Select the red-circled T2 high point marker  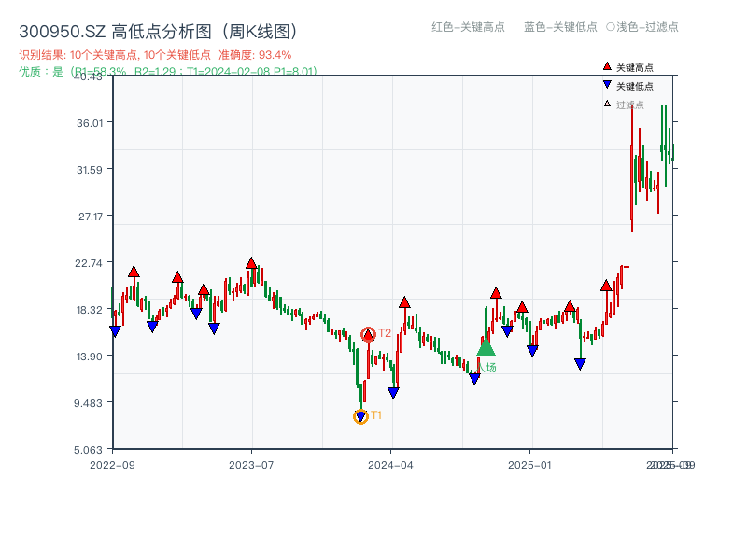368,335
